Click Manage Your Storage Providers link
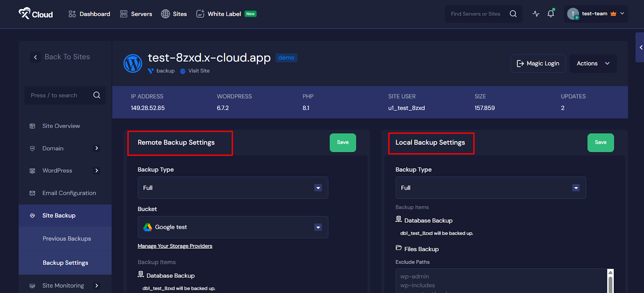The width and height of the screenshot is (644, 293). click(x=175, y=246)
